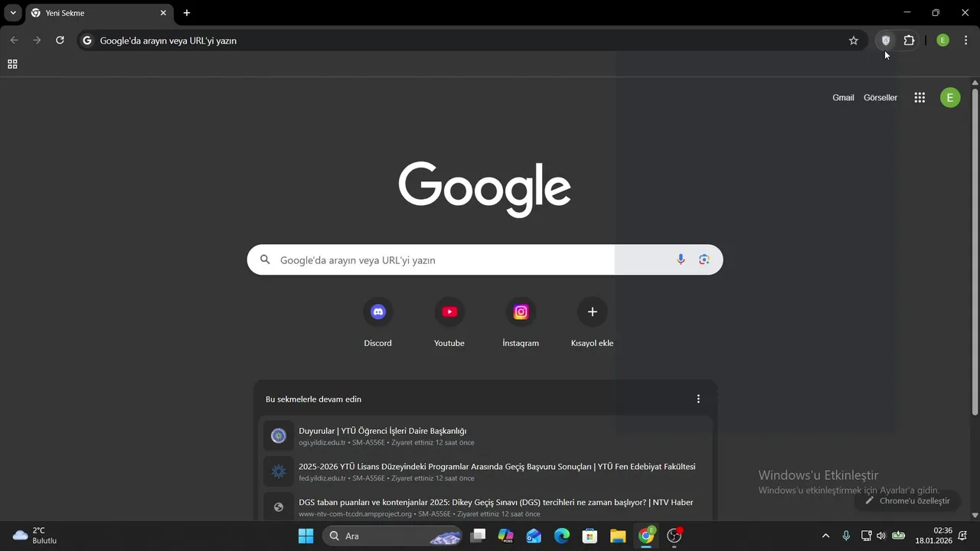This screenshot has width=980, height=551.
Task: Open Task View on the taskbar
Action: coord(478,536)
